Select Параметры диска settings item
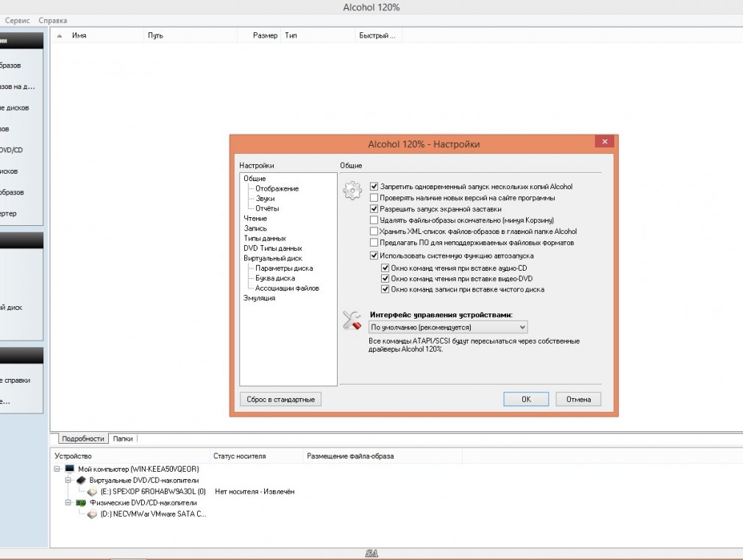The width and height of the screenshot is (743, 560). pos(284,268)
